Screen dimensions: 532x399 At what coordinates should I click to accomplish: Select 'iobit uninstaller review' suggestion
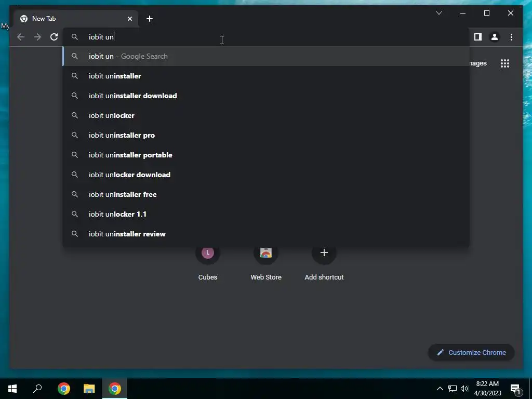pos(267,234)
